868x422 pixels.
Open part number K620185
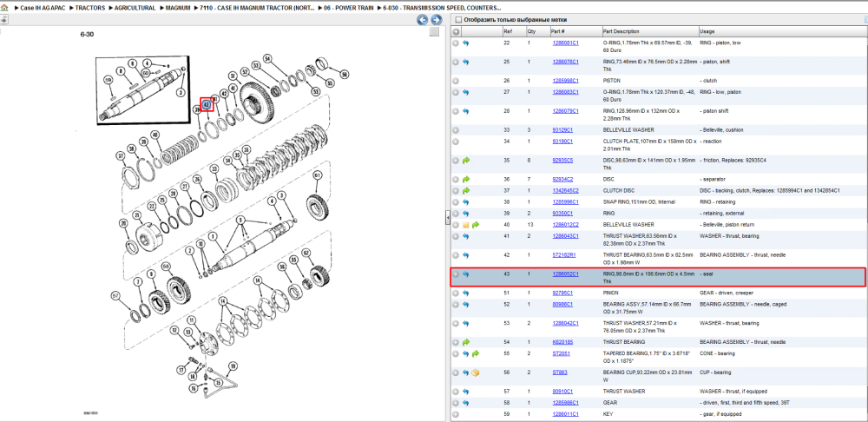coord(562,342)
